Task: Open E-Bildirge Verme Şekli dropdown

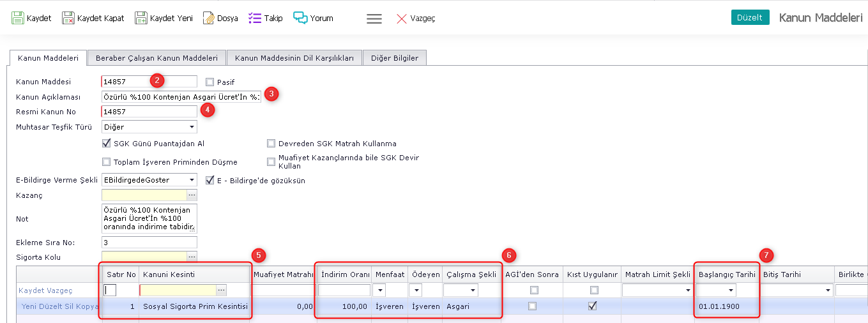Action: tap(192, 180)
